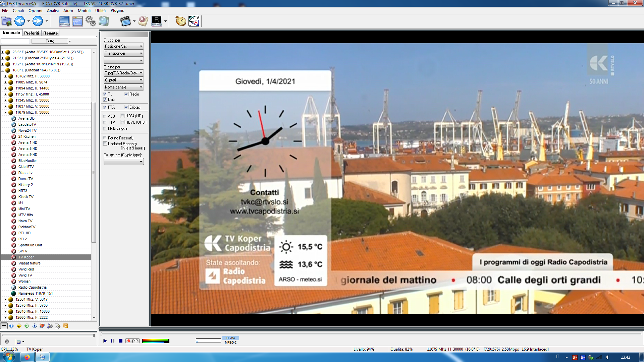Click the blue diamond icon below channel list

click(x=11, y=326)
